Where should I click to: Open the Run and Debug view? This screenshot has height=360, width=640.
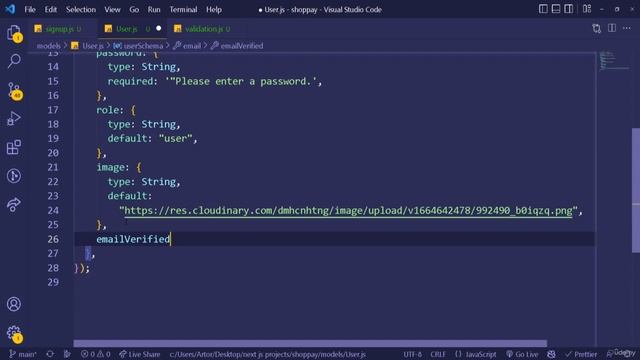tap(14, 119)
